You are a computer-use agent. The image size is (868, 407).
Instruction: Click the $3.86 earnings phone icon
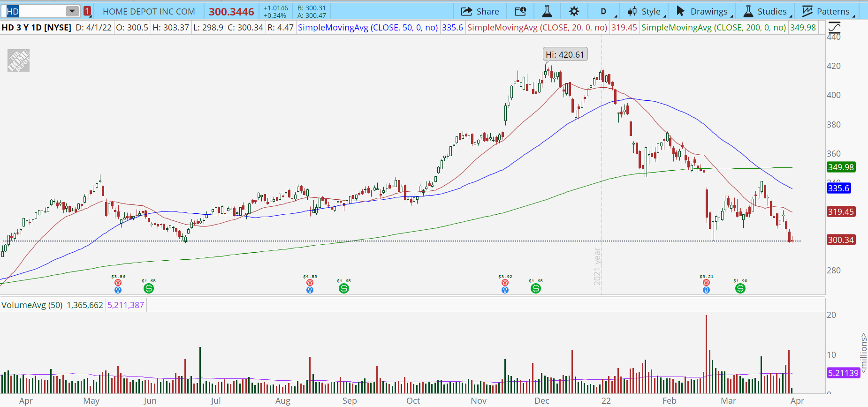pyautogui.click(x=118, y=283)
